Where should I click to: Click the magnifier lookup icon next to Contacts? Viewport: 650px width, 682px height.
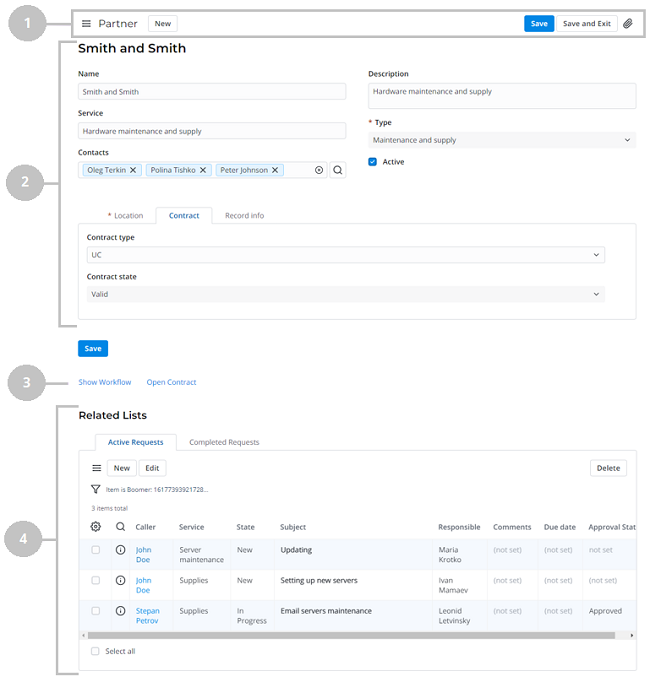coord(338,170)
